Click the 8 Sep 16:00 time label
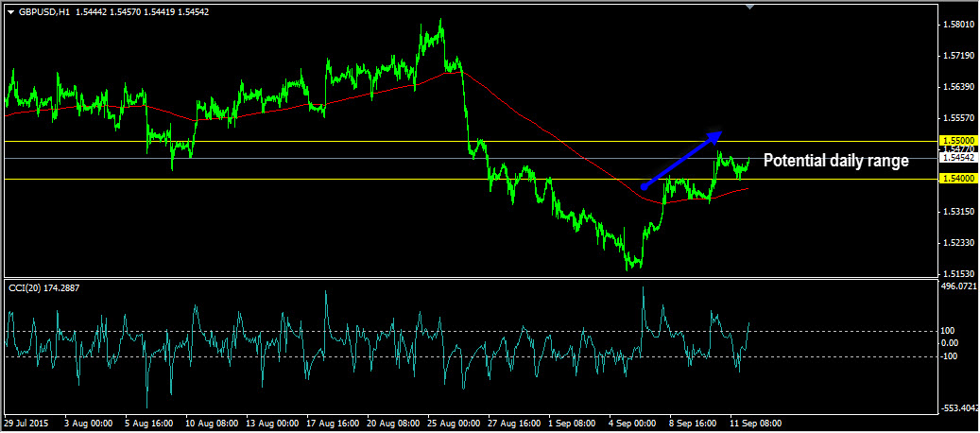980x433 pixels. pyautogui.click(x=695, y=423)
